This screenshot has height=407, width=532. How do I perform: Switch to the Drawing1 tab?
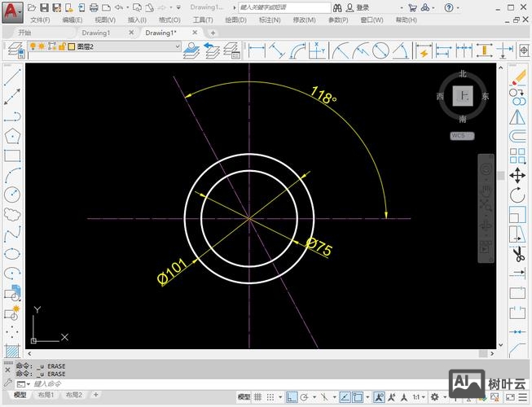coord(95,33)
